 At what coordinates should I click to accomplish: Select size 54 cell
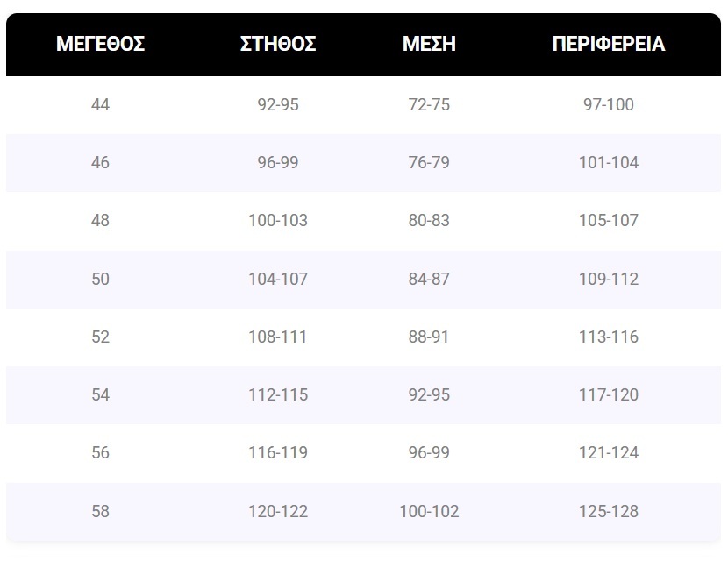pos(100,395)
